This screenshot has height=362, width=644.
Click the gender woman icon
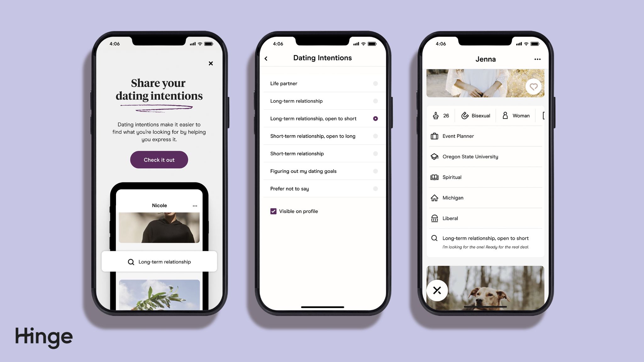click(505, 115)
